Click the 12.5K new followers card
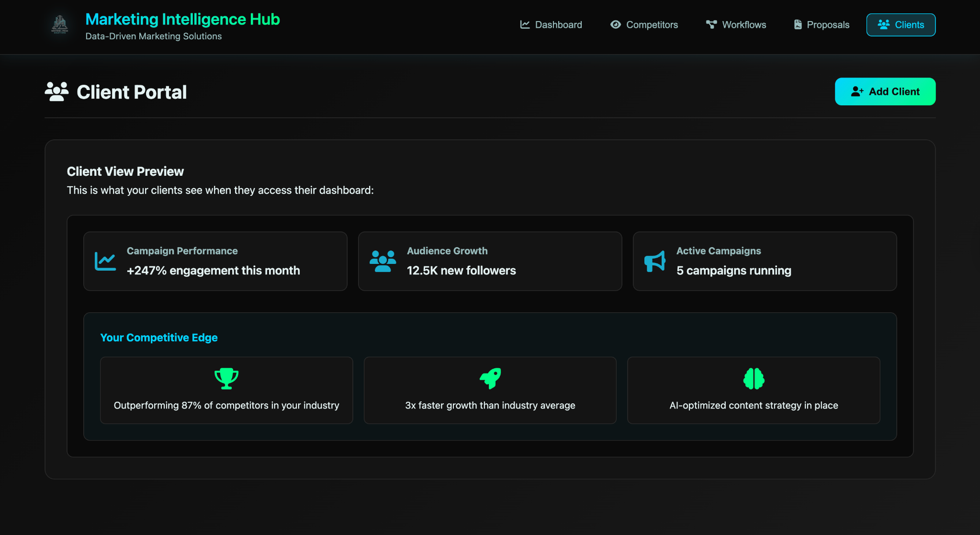This screenshot has height=535, width=980. (x=490, y=261)
